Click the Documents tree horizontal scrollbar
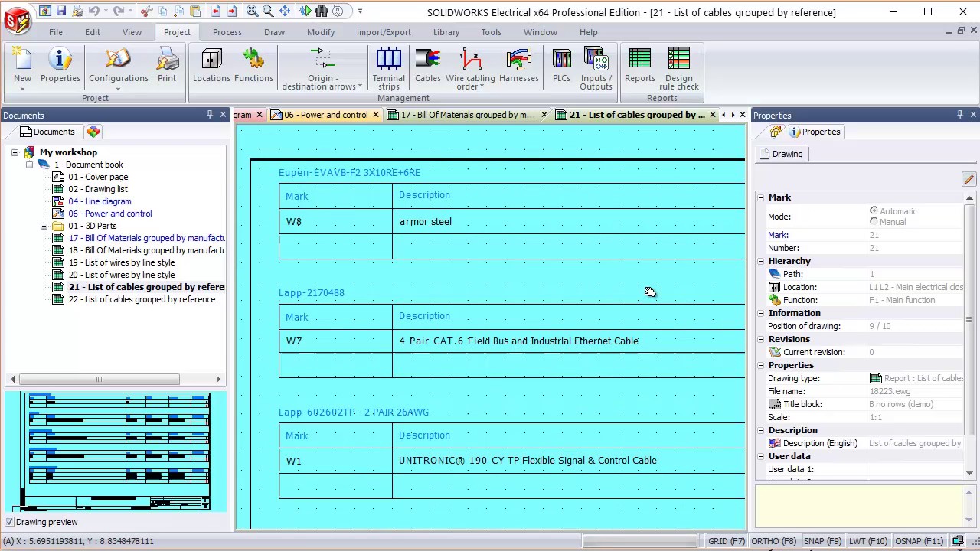The image size is (980, 551). 100,380
